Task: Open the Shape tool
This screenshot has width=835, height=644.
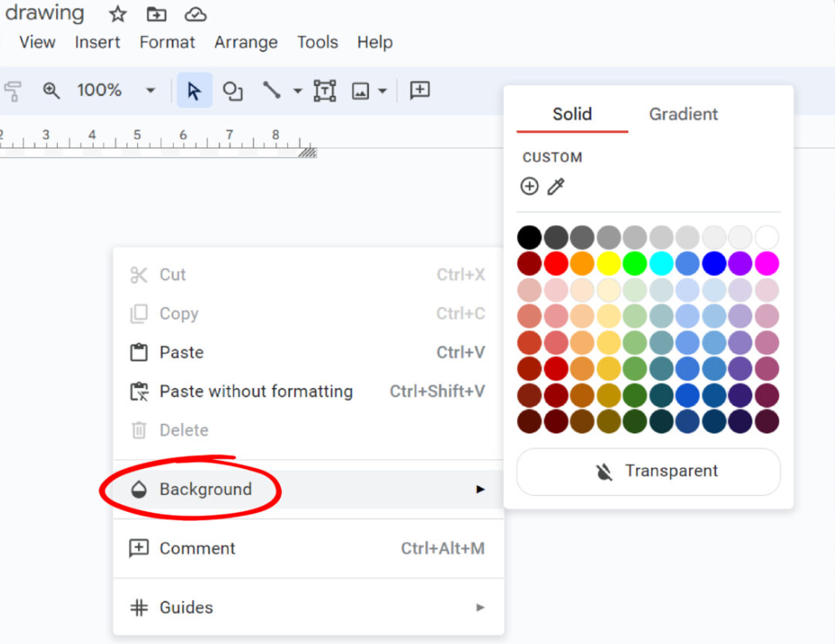Action: [x=233, y=90]
